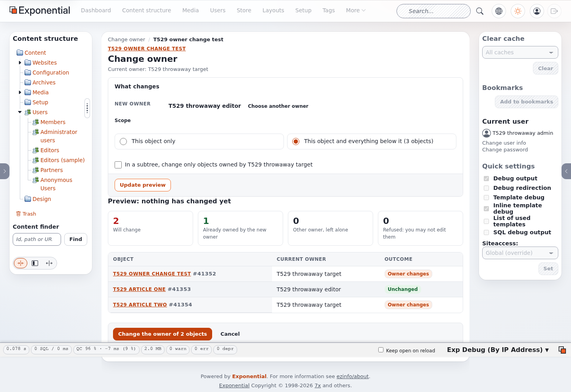
Task: Click the search magnifier icon
Action: pos(480,11)
